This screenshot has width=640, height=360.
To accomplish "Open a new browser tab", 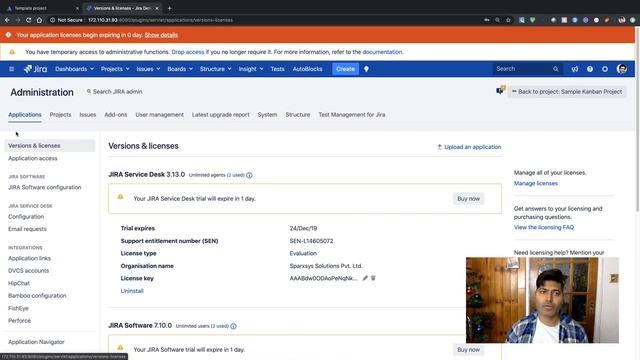I will coord(169,8).
